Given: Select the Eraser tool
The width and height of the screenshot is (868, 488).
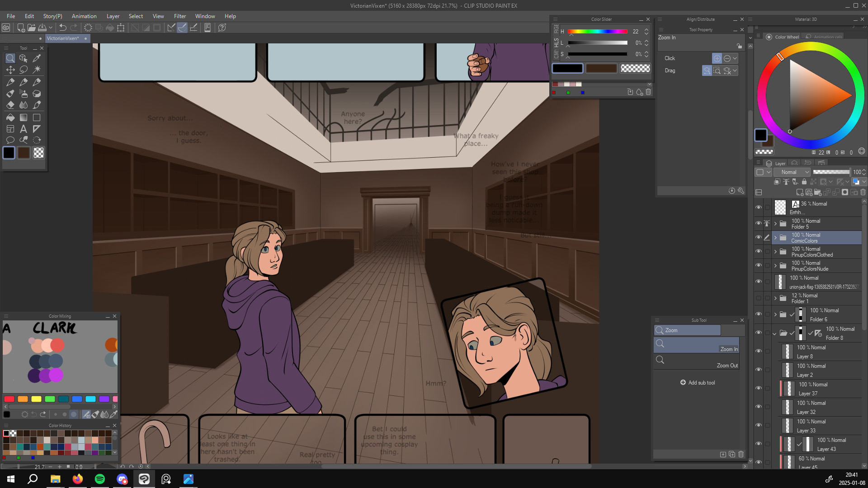Looking at the screenshot, I should [x=10, y=105].
